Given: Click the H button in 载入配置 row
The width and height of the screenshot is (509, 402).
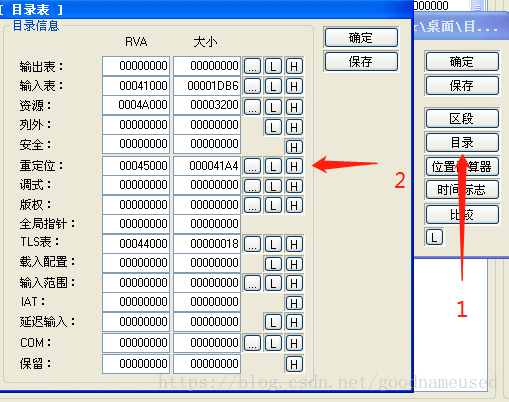Looking at the screenshot, I should pyautogui.click(x=294, y=264).
